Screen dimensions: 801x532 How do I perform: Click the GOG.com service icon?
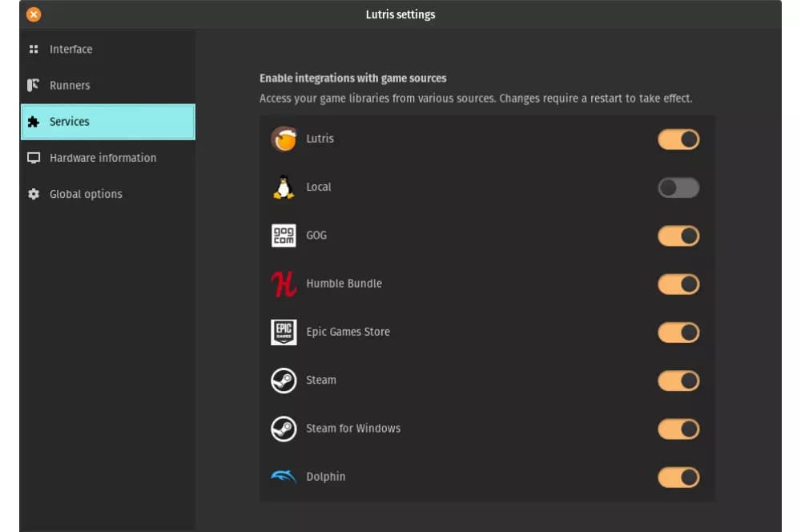(284, 236)
